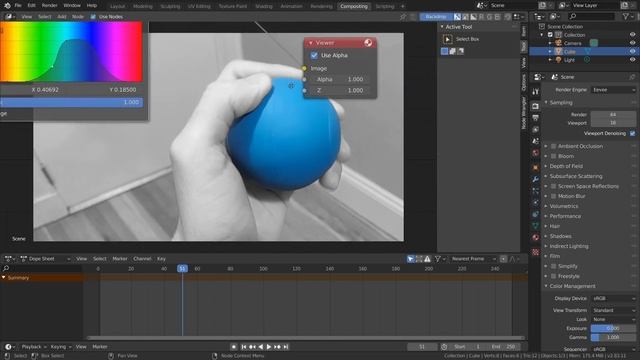Jump to previous keyframe
Viewport: 640px width, 360px height.
[252, 347]
